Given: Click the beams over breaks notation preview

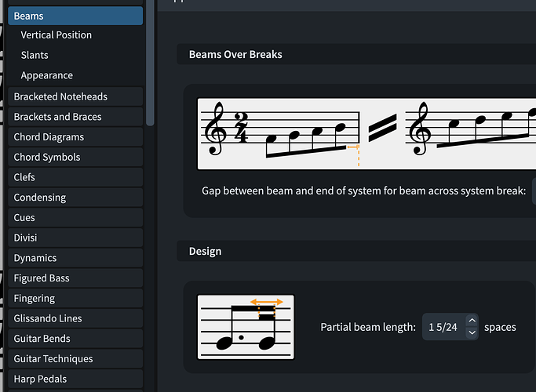Looking at the screenshot, I should [366, 134].
